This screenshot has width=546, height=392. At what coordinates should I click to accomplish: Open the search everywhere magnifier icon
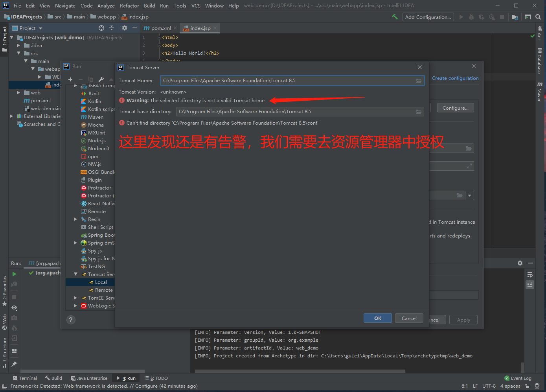click(x=538, y=17)
